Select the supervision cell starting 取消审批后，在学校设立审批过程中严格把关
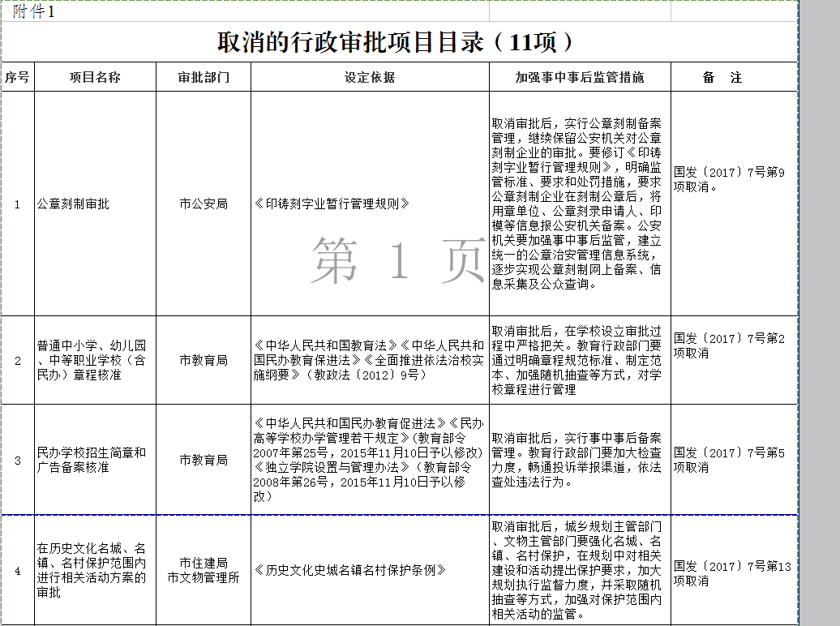Image resolution: width=840 pixels, height=626 pixels. (580, 360)
